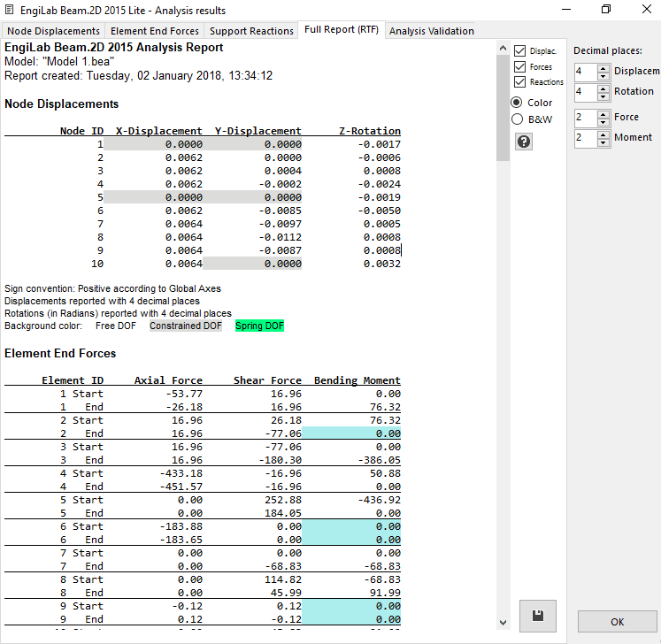Screen dimensions: 661x644
Task: Click the Report created date line
Action: point(138,76)
